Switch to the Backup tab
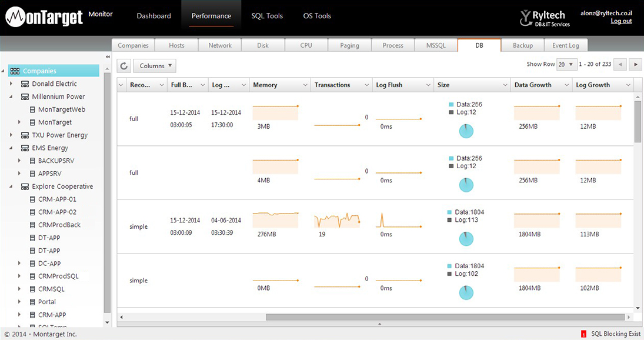 (523, 45)
